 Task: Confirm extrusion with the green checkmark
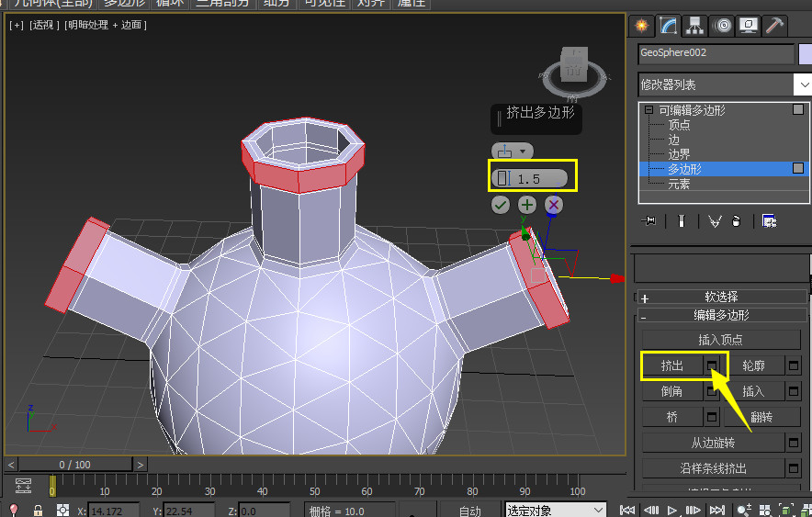(x=501, y=205)
